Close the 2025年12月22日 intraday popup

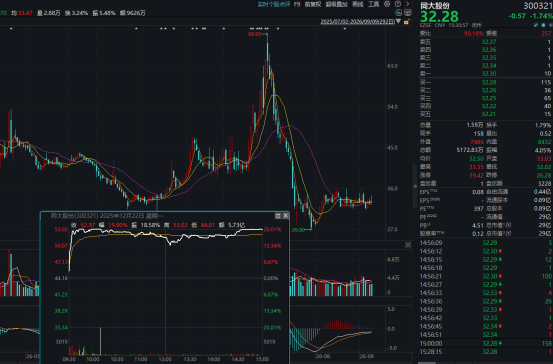pos(285,216)
